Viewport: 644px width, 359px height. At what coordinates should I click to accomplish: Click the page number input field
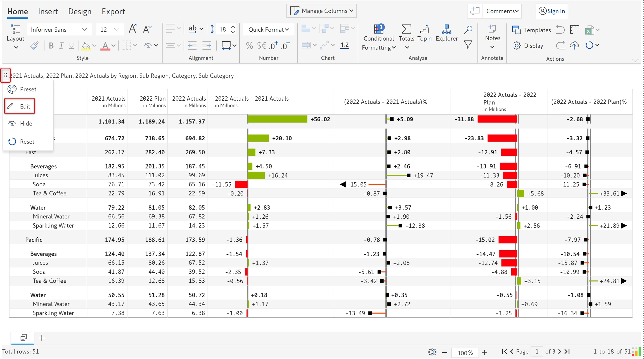click(x=537, y=351)
